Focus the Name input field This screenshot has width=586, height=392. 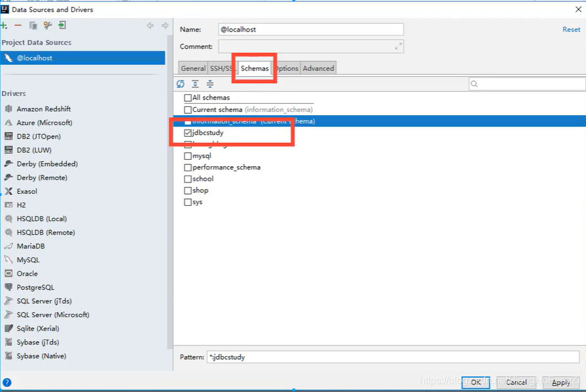coord(311,30)
